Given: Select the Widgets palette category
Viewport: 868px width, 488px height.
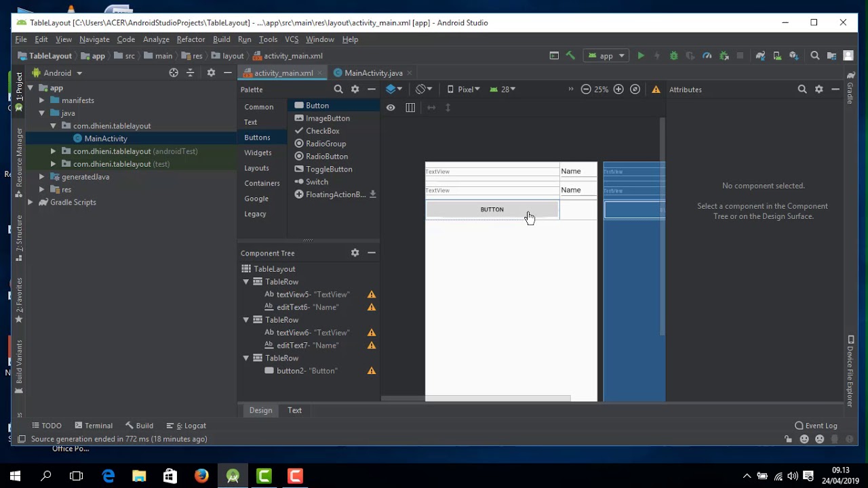Looking at the screenshot, I should coord(258,152).
